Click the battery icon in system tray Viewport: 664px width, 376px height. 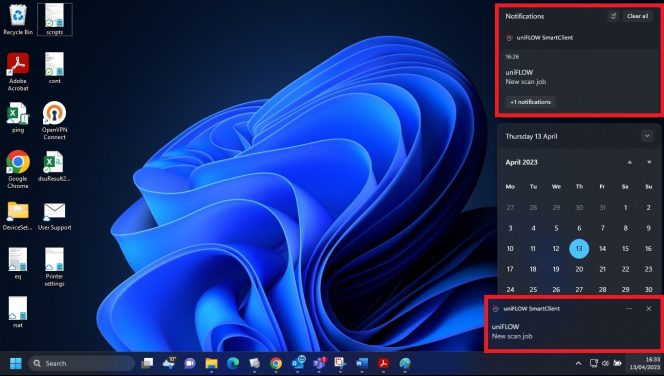pyautogui.click(x=618, y=363)
